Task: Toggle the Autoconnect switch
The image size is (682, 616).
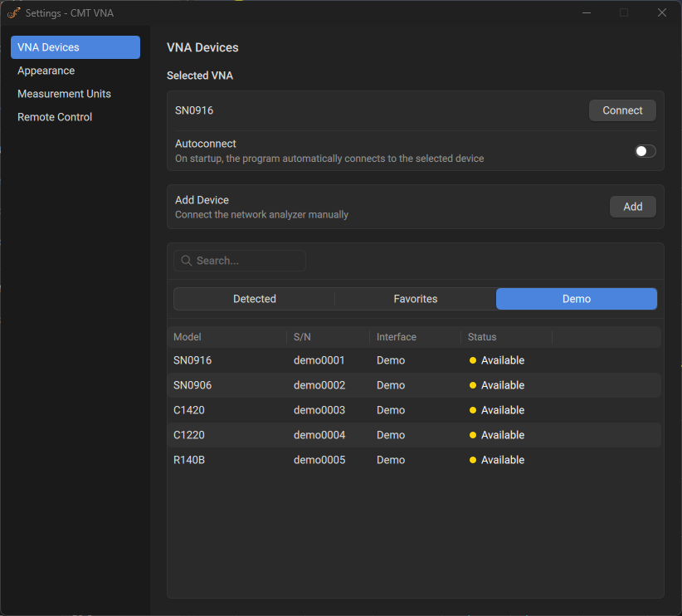Action: pos(645,151)
